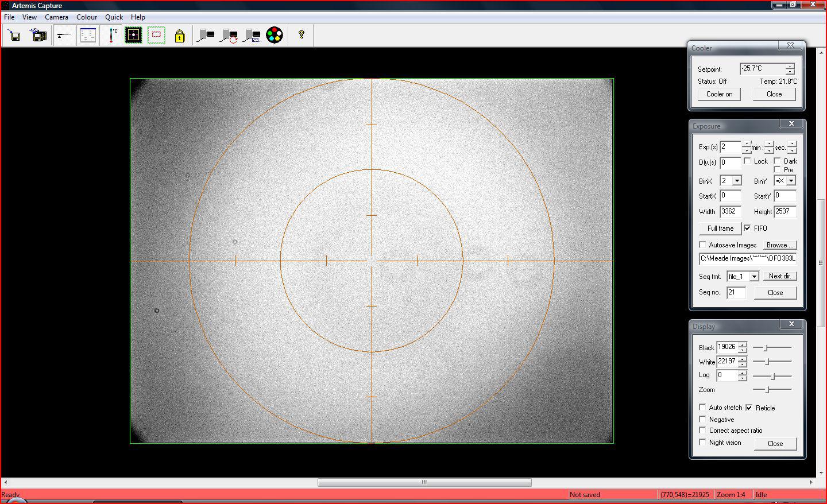Tick the Pre checkbox
Image resolution: width=827 pixels, height=504 pixels.
777,169
